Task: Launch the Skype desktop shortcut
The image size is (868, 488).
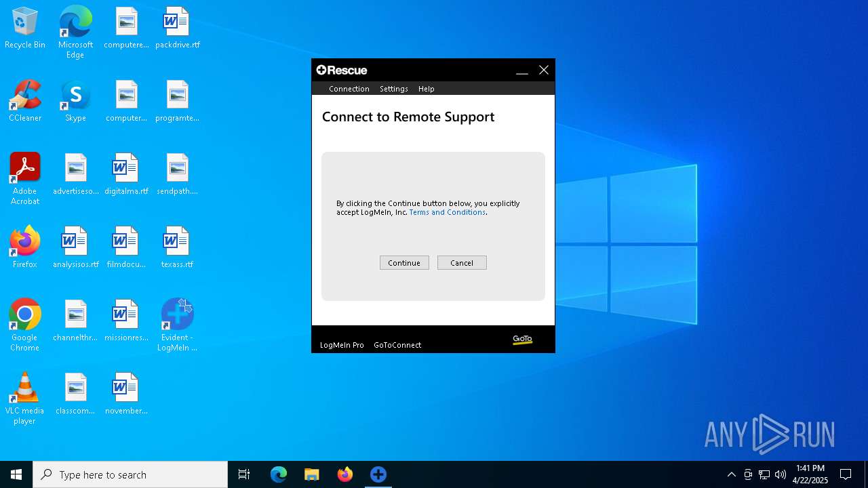Action: [x=75, y=102]
